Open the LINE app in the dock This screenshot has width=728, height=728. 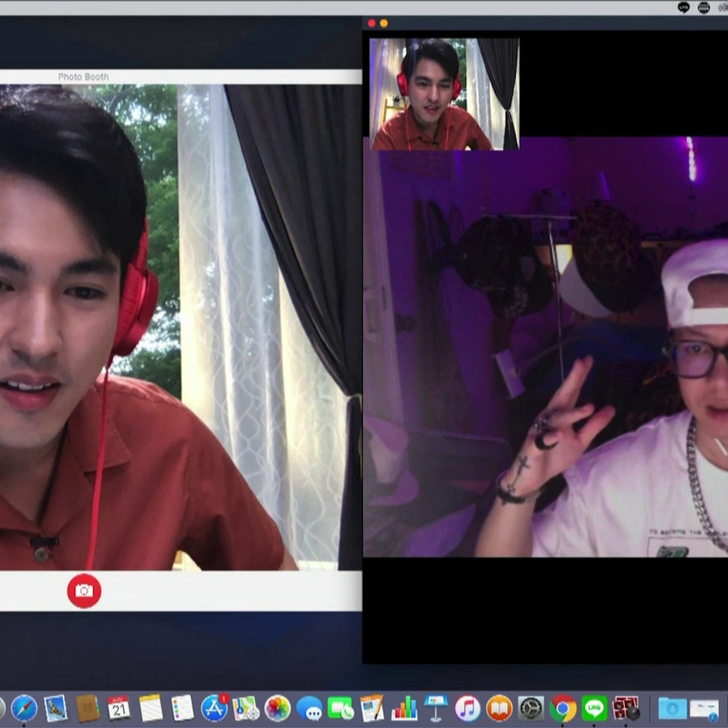coord(594,709)
